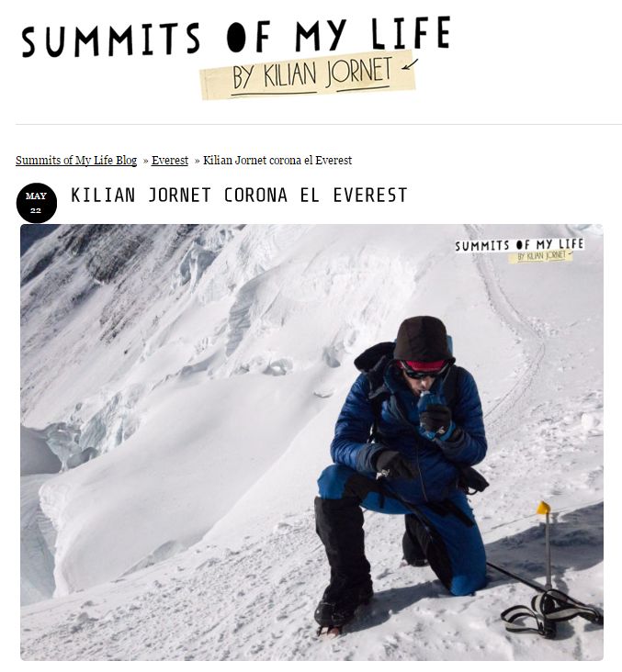Click the yellow marker flag in the snow
This screenshot has height=672, width=622.
pyautogui.click(x=543, y=509)
